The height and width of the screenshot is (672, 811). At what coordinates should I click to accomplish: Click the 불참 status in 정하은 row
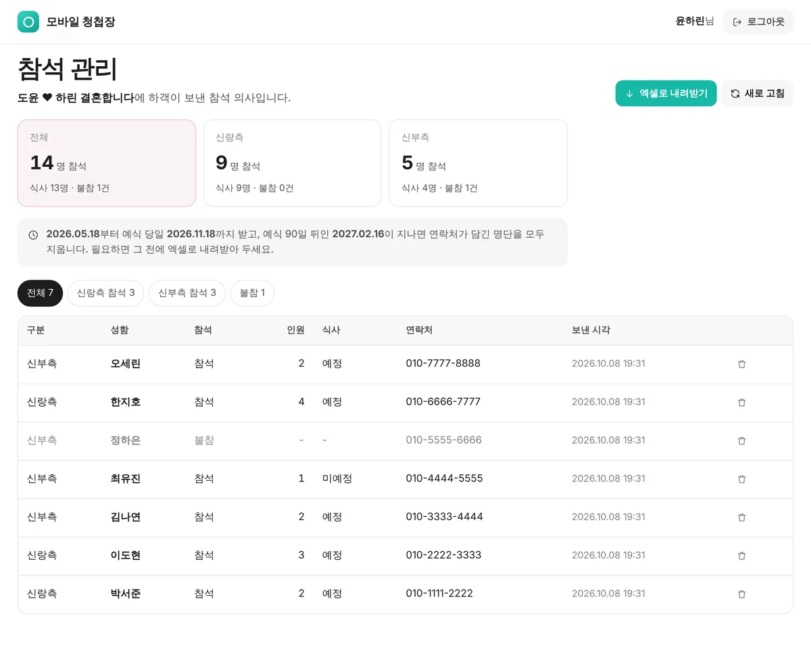coord(204,440)
